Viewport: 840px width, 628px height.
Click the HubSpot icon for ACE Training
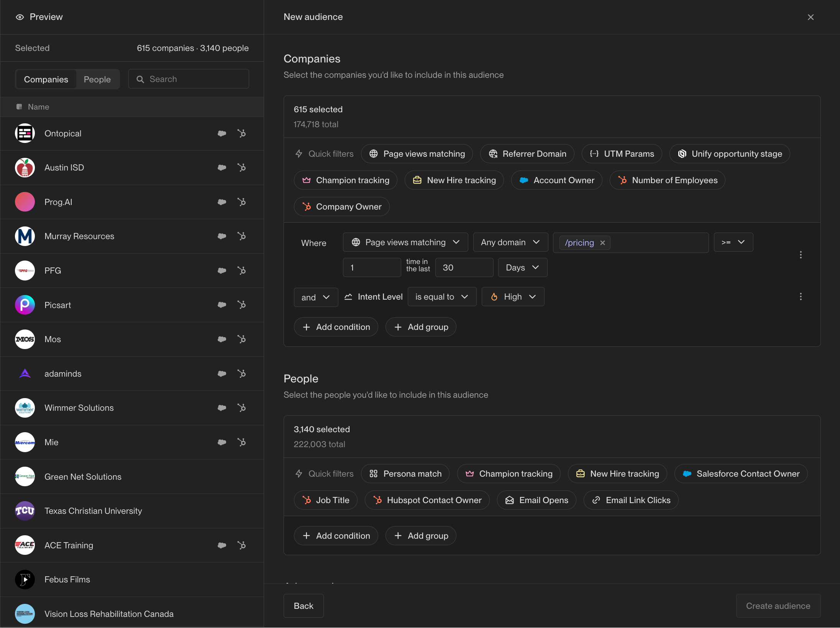coord(241,545)
